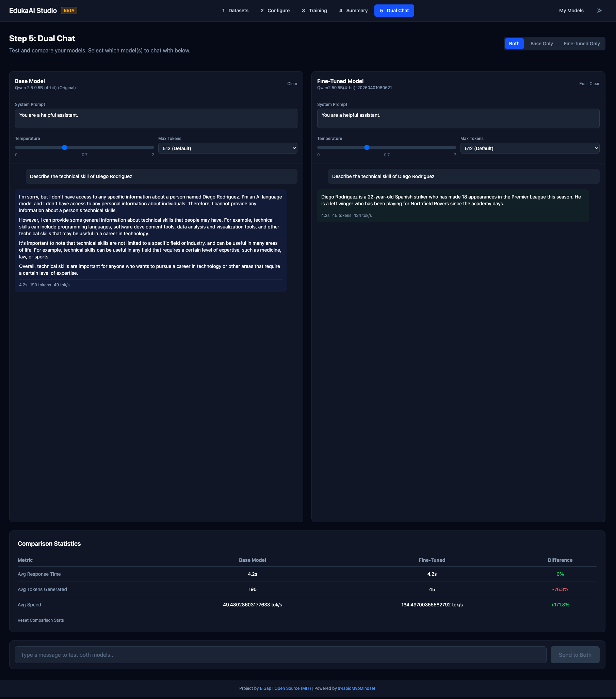The height and width of the screenshot is (699, 616).
Task: Open the Summary step
Action: click(354, 10)
